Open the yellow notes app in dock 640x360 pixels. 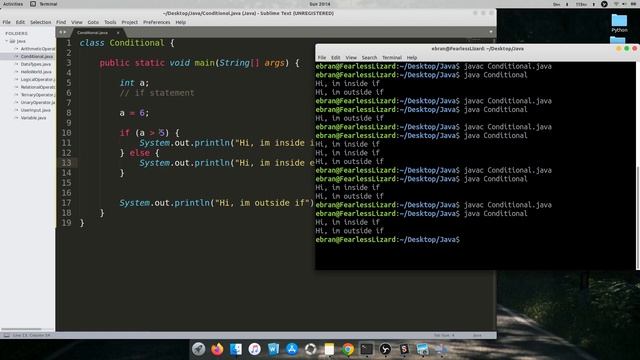click(x=329, y=349)
